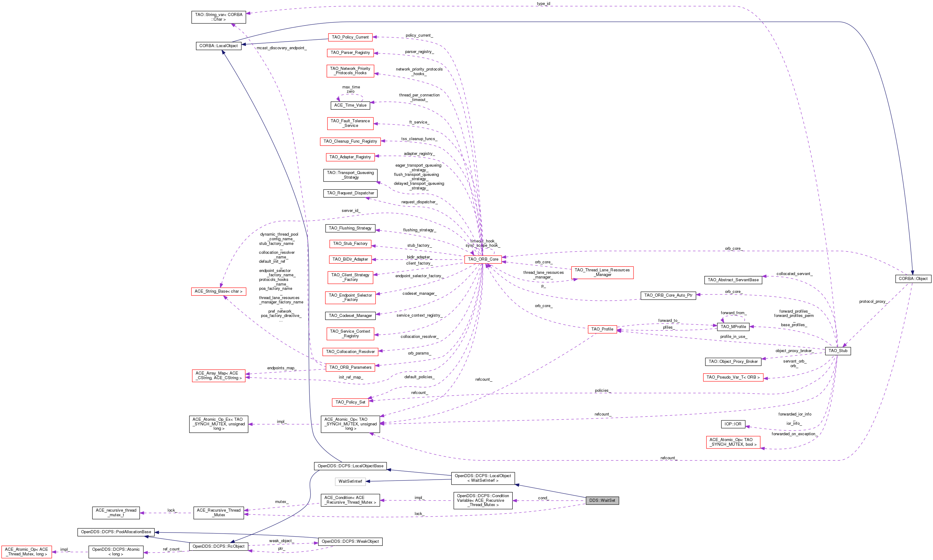Click the "weak_object_" edge label

coord(281,541)
